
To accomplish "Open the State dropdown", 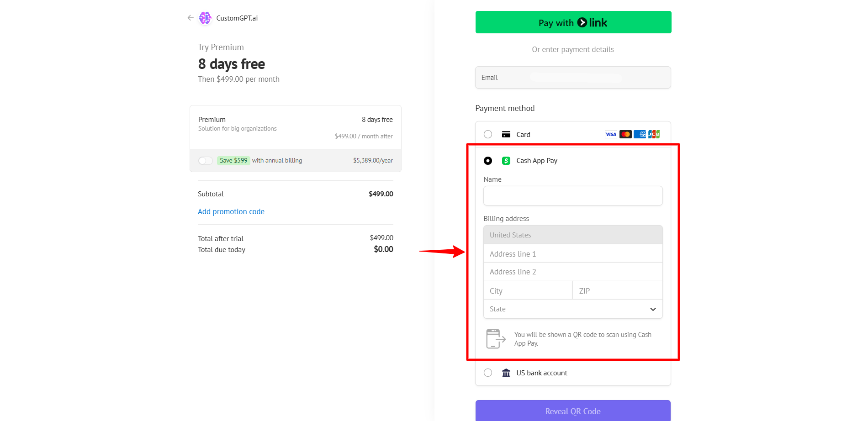I will (573, 309).
